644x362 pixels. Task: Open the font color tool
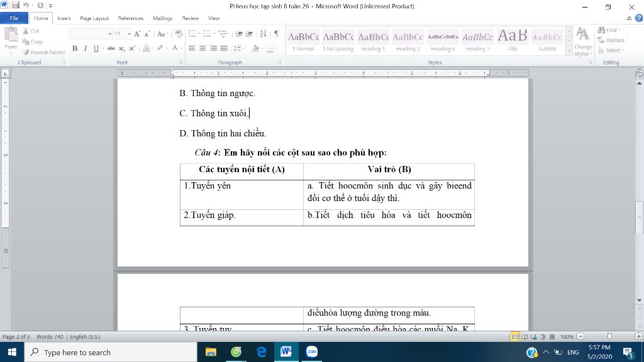175,48
